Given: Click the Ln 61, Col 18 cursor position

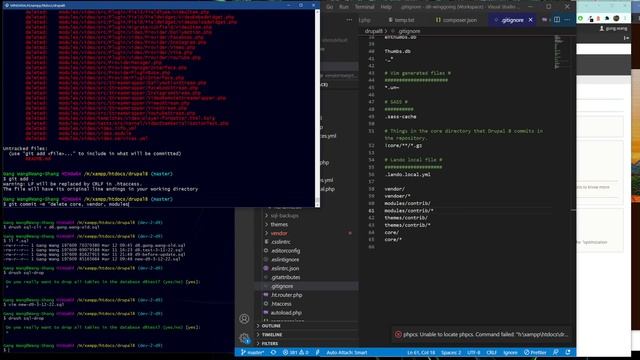Looking at the screenshot, I should coord(421,352).
